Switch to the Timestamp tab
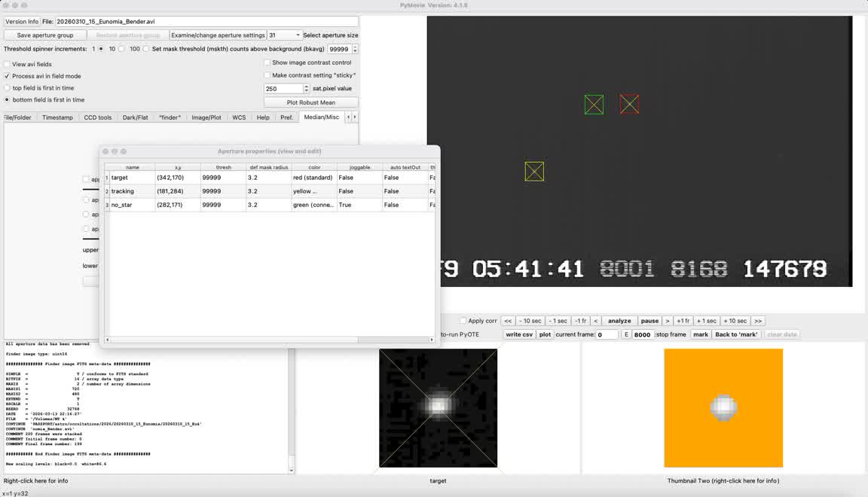The height and width of the screenshot is (497, 868). coord(57,117)
